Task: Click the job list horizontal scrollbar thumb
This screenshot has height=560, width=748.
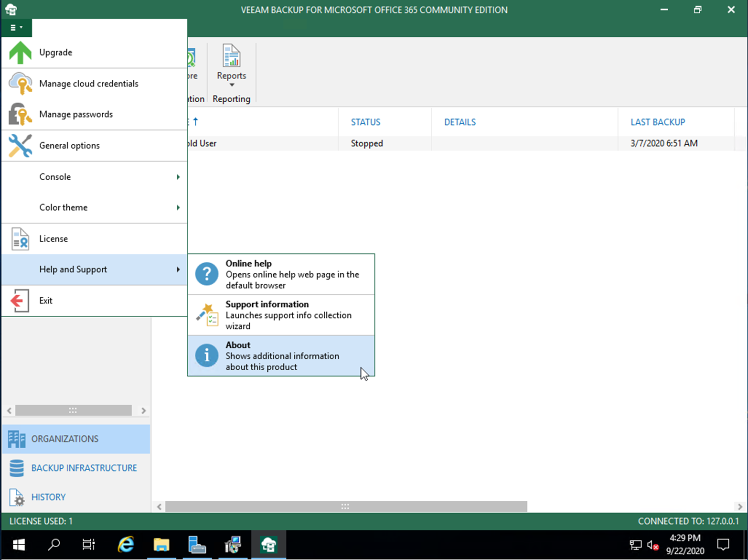Action: (x=346, y=506)
